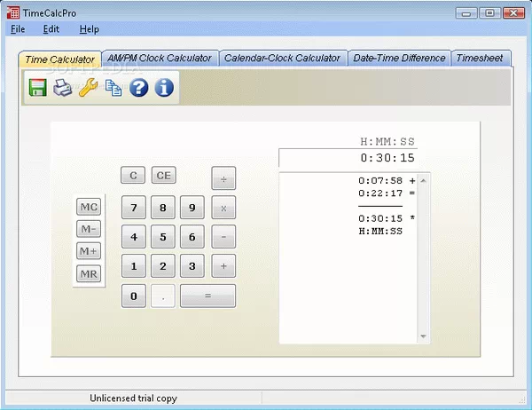Close the TimeCalcPro window
This screenshot has width=532, height=410.
click(513, 13)
